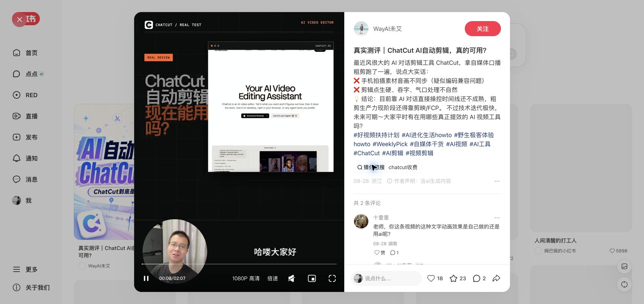Follow the author with the 关注 button
The image size is (644, 304).
coord(483,29)
